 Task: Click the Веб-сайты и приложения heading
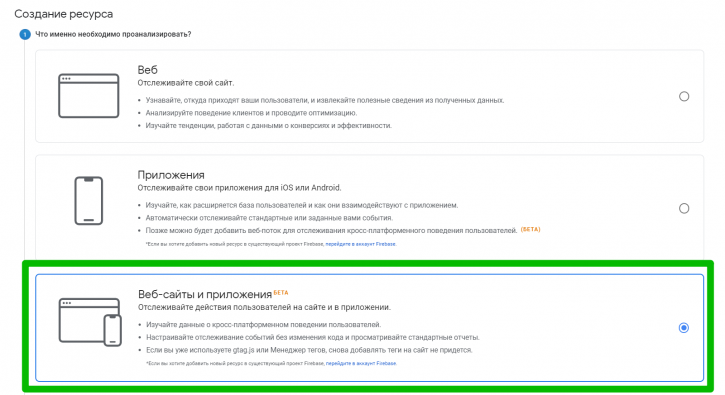(205, 294)
